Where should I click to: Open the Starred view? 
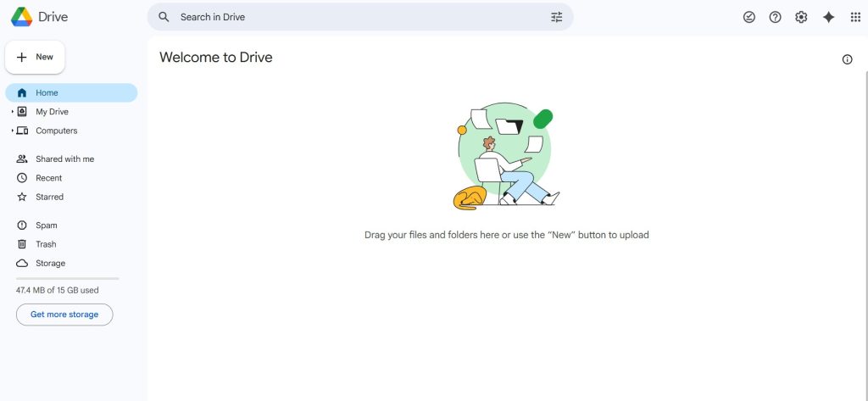click(x=71, y=197)
